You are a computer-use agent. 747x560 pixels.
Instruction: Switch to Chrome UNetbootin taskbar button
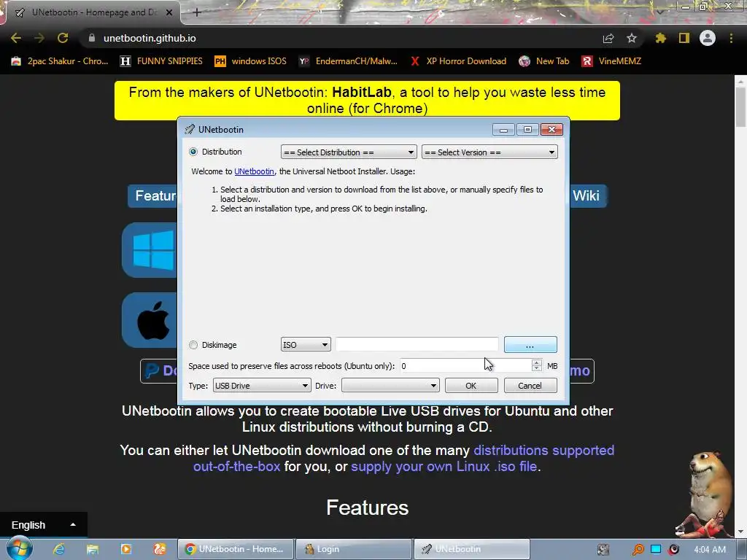click(236, 549)
